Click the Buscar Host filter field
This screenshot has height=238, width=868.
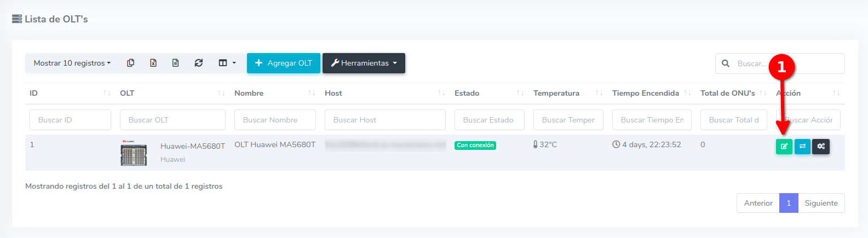click(385, 120)
